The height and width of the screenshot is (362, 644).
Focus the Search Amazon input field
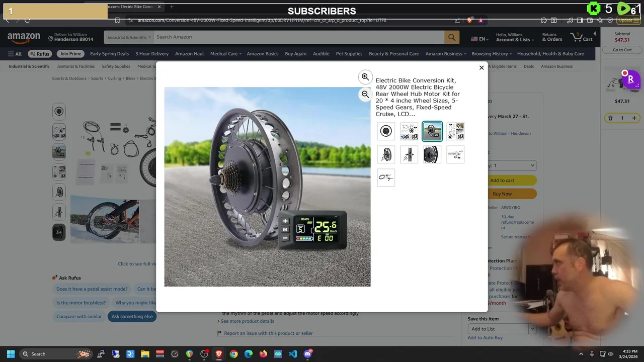coord(299,37)
